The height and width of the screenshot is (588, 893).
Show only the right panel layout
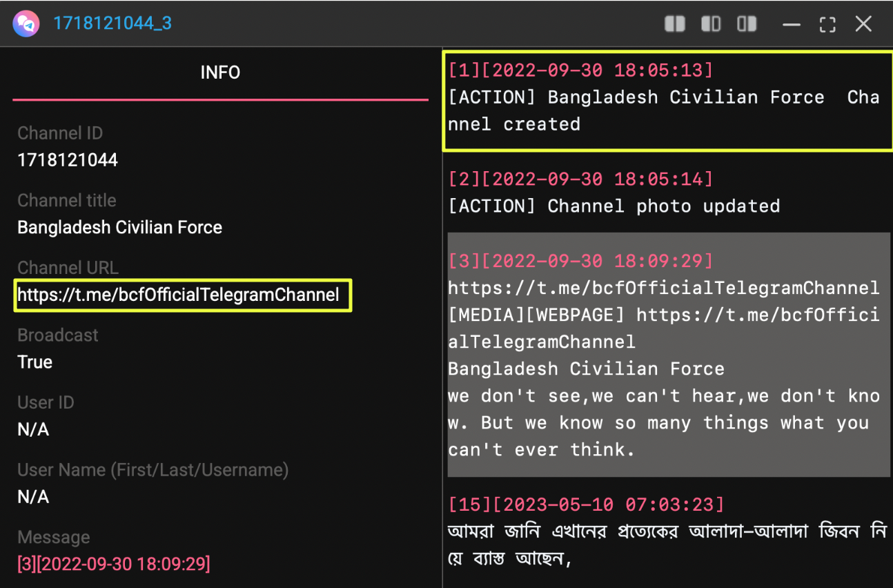(747, 24)
